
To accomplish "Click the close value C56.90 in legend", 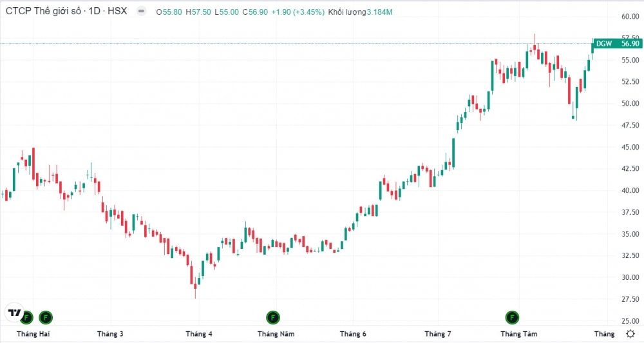I will click(255, 12).
